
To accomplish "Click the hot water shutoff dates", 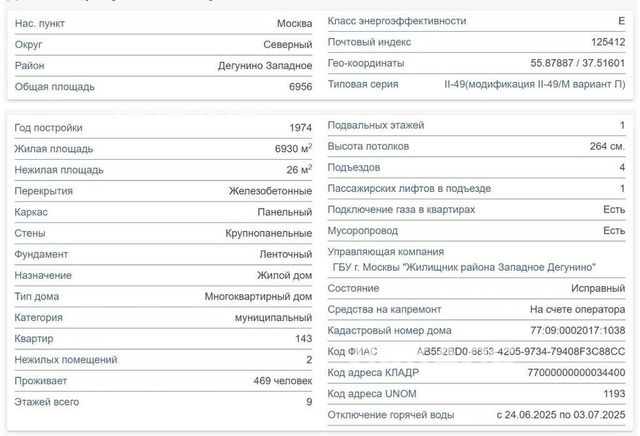I will [x=560, y=415].
